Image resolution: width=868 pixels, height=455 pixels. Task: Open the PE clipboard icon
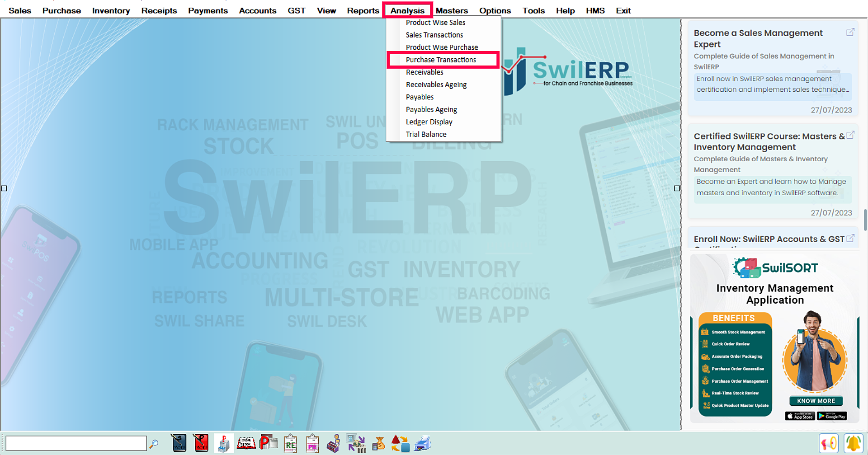(x=312, y=443)
